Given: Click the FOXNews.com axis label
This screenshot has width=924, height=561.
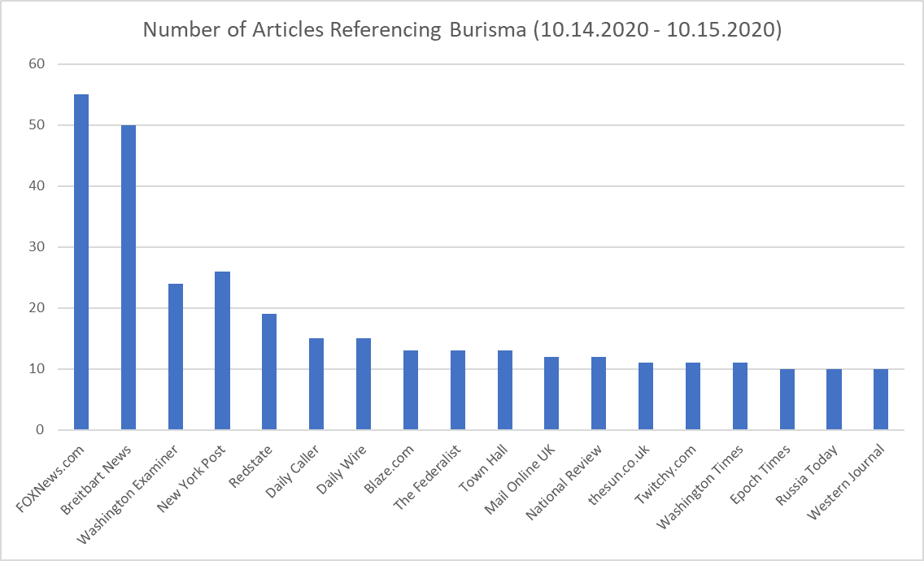Looking at the screenshot, I should [50, 479].
